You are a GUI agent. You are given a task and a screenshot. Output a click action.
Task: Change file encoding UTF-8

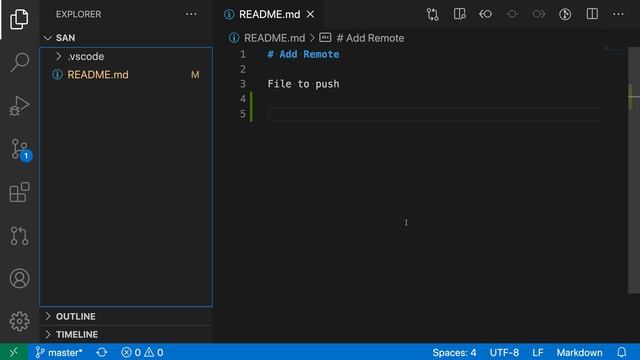[504, 352]
